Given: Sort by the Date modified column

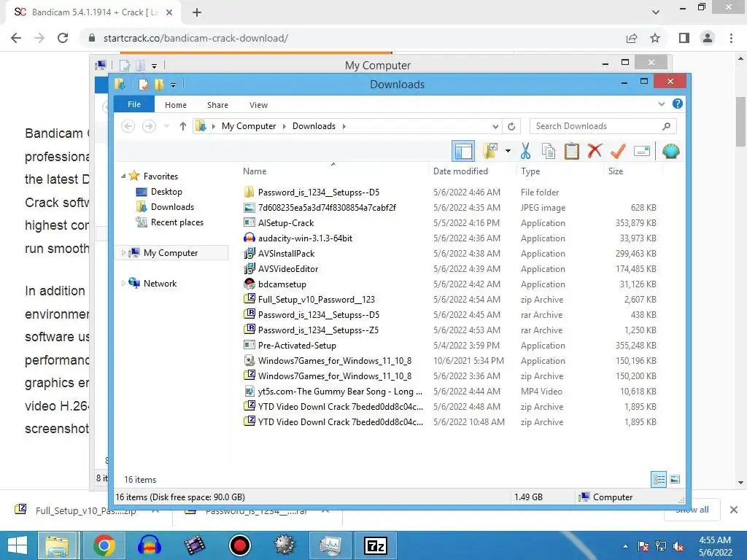Looking at the screenshot, I should pyautogui.click(x=460, y=171).
